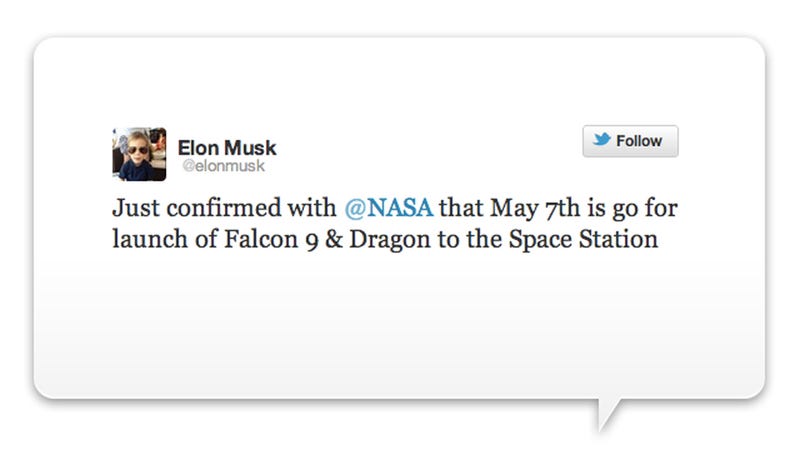This screenshot has width=800, height=450.
Task: Click 'May 7th' in the tweet
Action: (x=535, y=208)
